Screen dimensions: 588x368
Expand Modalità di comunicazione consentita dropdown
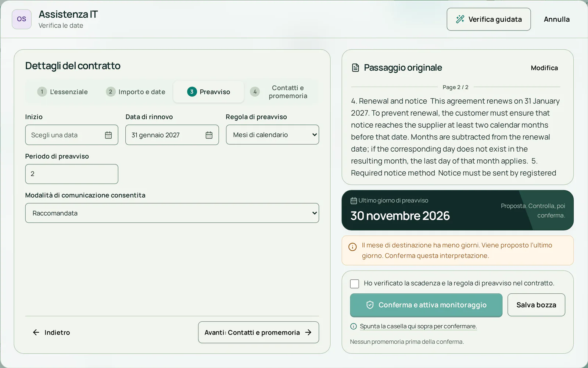(172, 213)
